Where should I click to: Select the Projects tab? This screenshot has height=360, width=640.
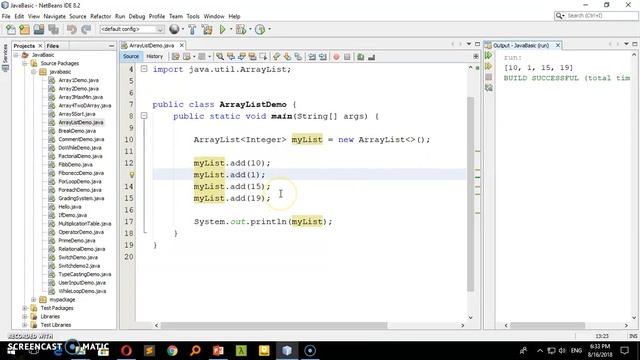tap(24, 46)
